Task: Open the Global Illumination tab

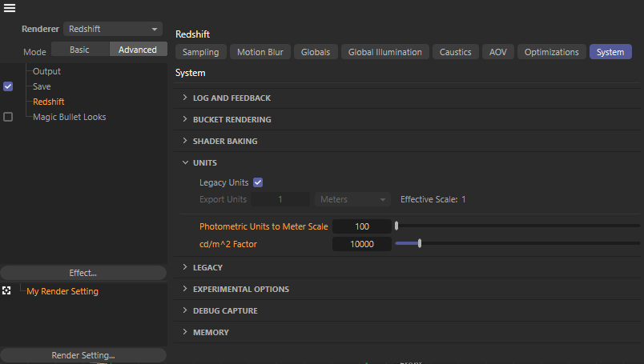Action: click(x=384, y=52)
